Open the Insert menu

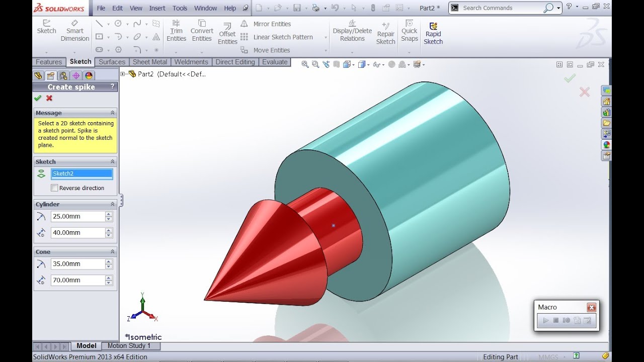(157, 8)
